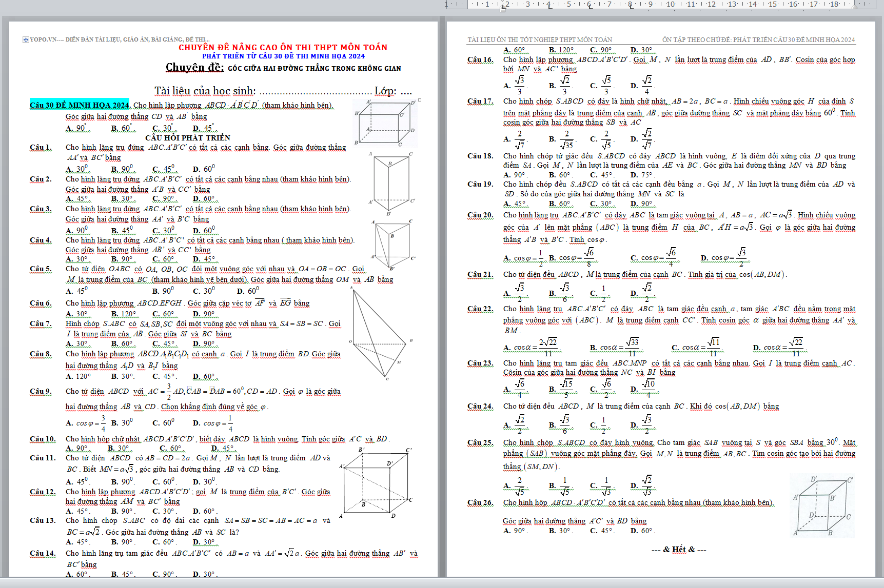Click the 'Câu 21.' question label
This screenshot has width=884, height=588.
(480, 275)
